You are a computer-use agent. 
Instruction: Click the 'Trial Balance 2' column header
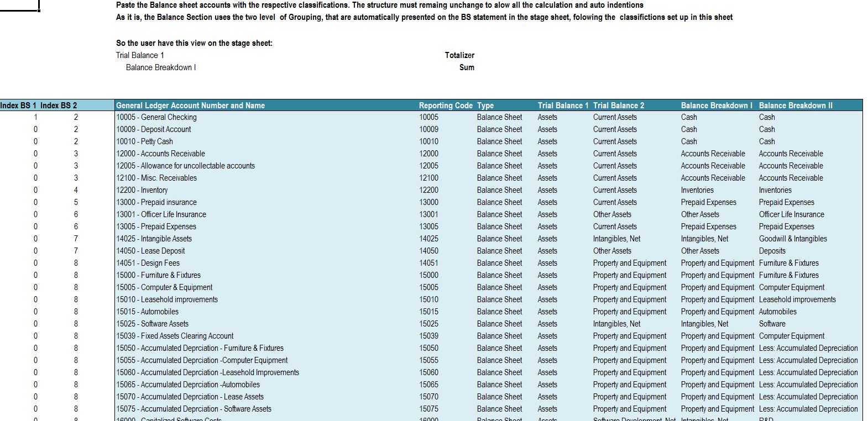pos(619,106)
